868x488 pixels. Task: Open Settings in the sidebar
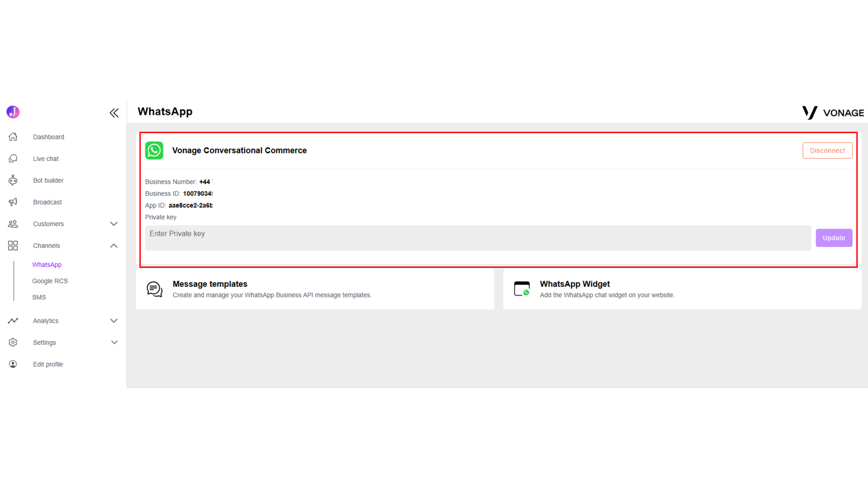click(x=44, y=342)
